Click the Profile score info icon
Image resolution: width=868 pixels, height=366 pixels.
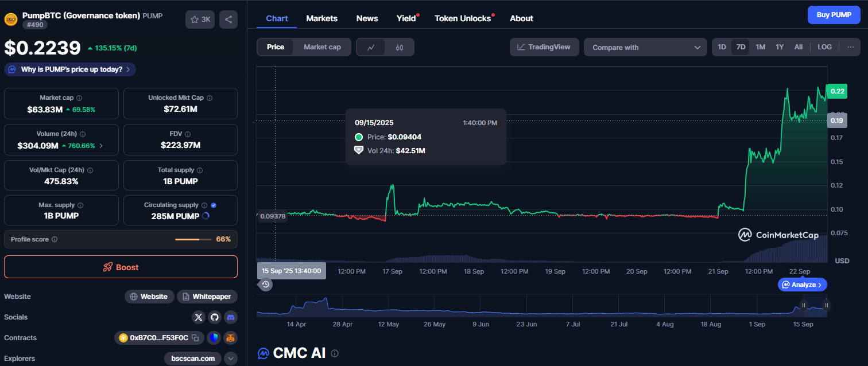(55, 239)
